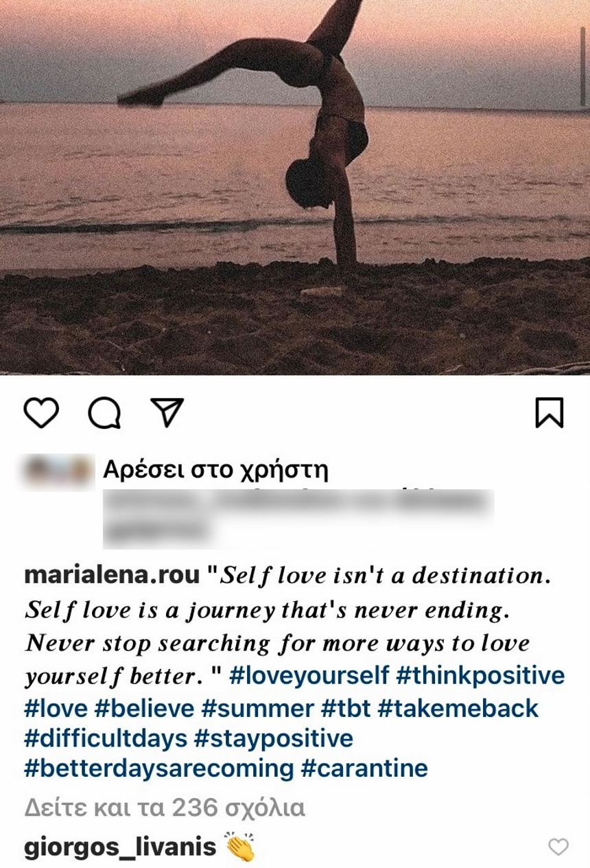The height and width of the screenshot is (868, 590).
Task: Open the marialena.rou profile from the caption
Action: [112, 575]
